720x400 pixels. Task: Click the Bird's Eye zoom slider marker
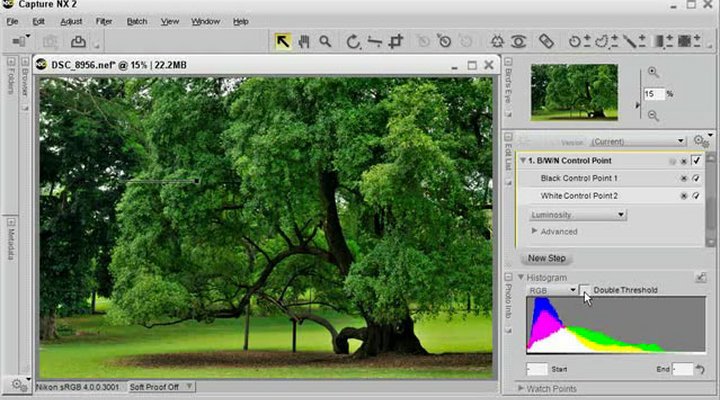[637, 105]
